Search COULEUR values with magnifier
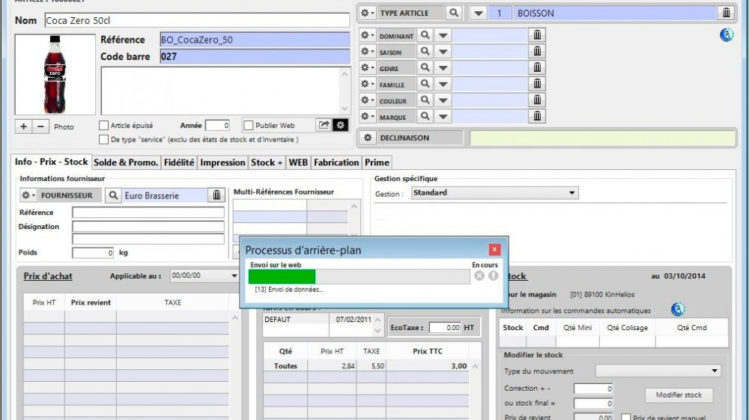 pos(425,100)
